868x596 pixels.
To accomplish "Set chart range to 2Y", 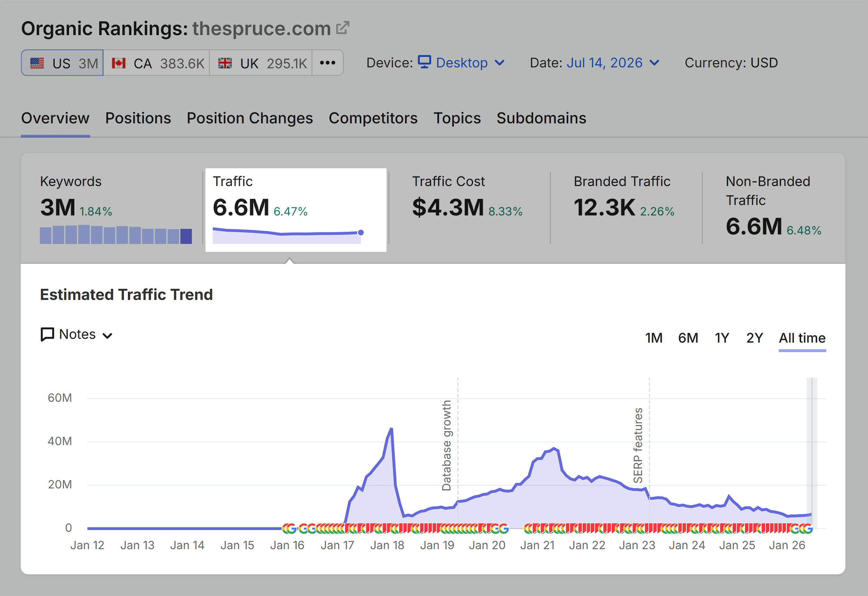I will pyautogui.click(x=754, y=338).
